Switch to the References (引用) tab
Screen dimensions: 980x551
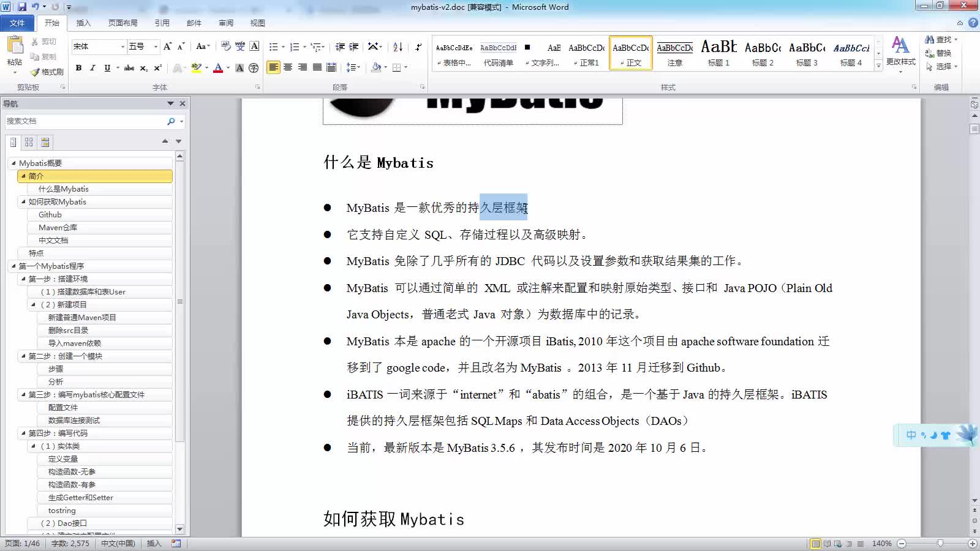[x=162, y=23]
